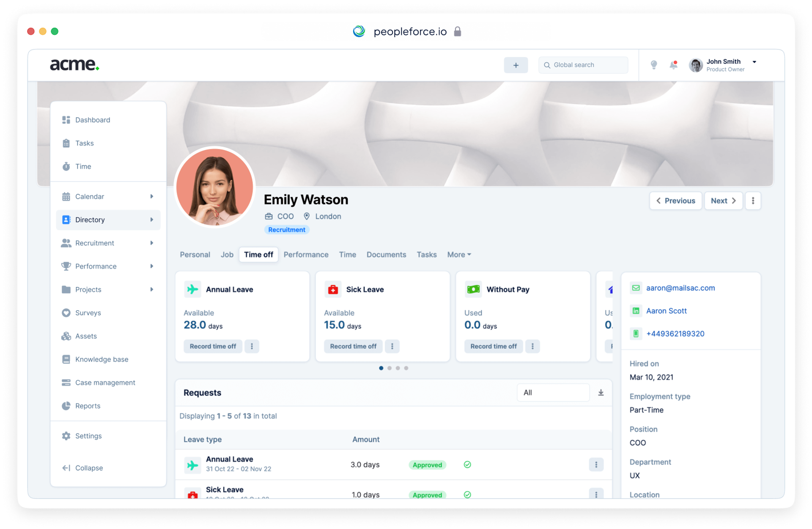Click John Smith's avatar in header

coord(696,65)
